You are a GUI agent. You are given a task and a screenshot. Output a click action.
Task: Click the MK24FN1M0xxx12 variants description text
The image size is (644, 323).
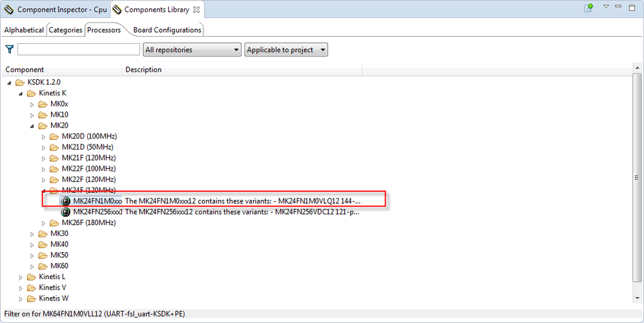(x=243, y=201)
